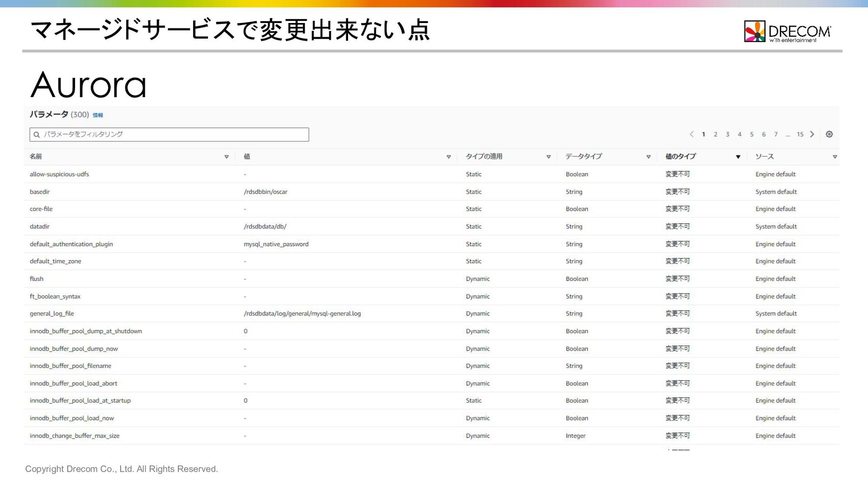The image size is (868, 488).
Task: Sort by 値 column arrow
Action: [x=448, y=157]
